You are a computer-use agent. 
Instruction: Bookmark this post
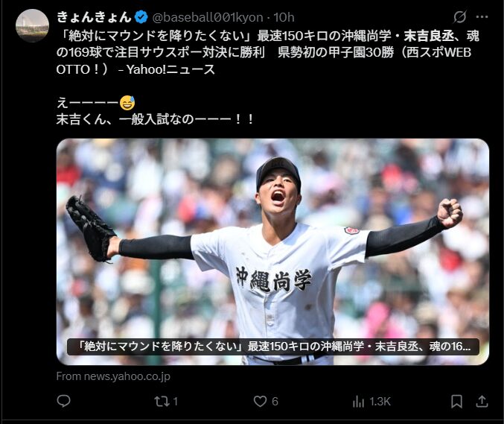click(456, 402)
